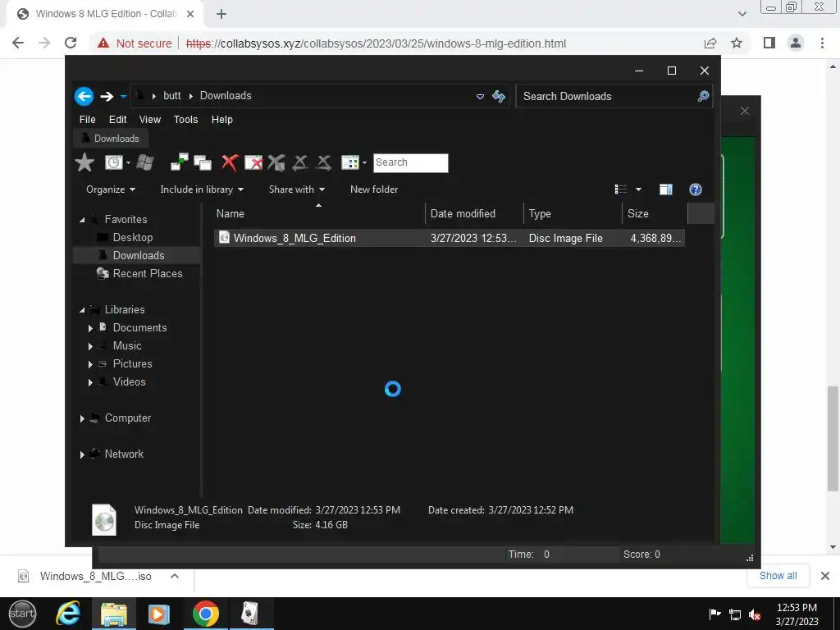
Task: Sort by the Name column header
Action: pos(319,213)
